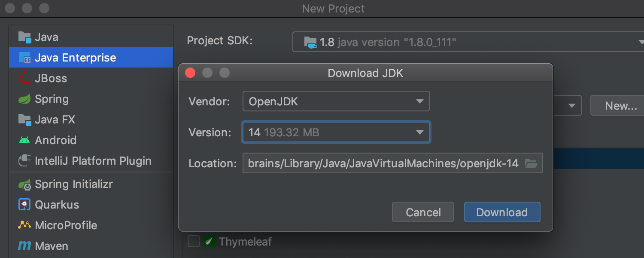Choose IntelliJ Platform Plugin project type
This screenshot has width=644, height=258.
coord(91,161)
